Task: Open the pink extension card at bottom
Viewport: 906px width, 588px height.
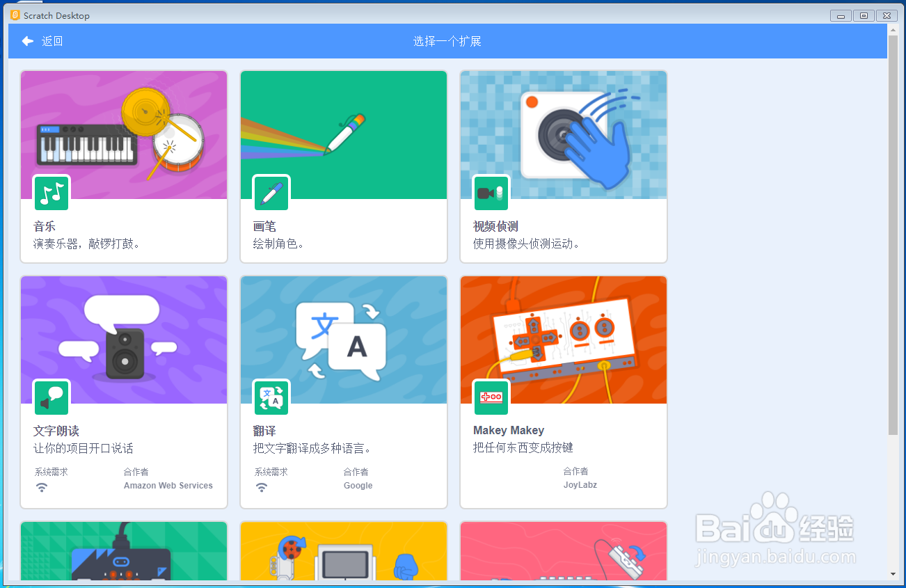Action: [564, 551]
